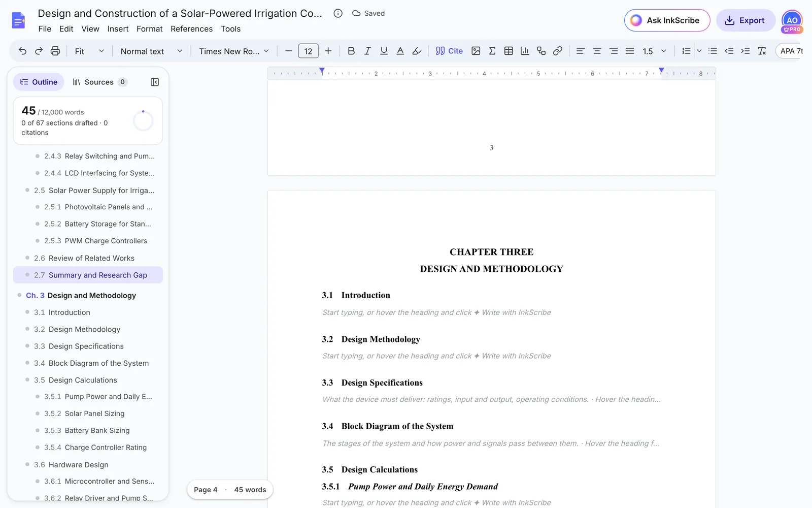This screenshot has height=508, width=812.
Task: Open the Fit zoom dropdown
Action: pyautogui.click(x=89, y=51)
